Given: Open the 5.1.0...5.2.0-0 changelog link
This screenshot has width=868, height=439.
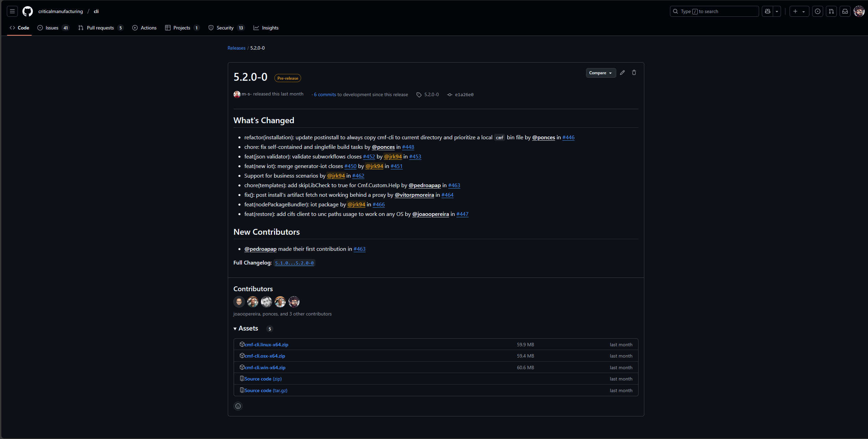Looking at the screenshot, I should pyautogui.click(x=294, y=263).
